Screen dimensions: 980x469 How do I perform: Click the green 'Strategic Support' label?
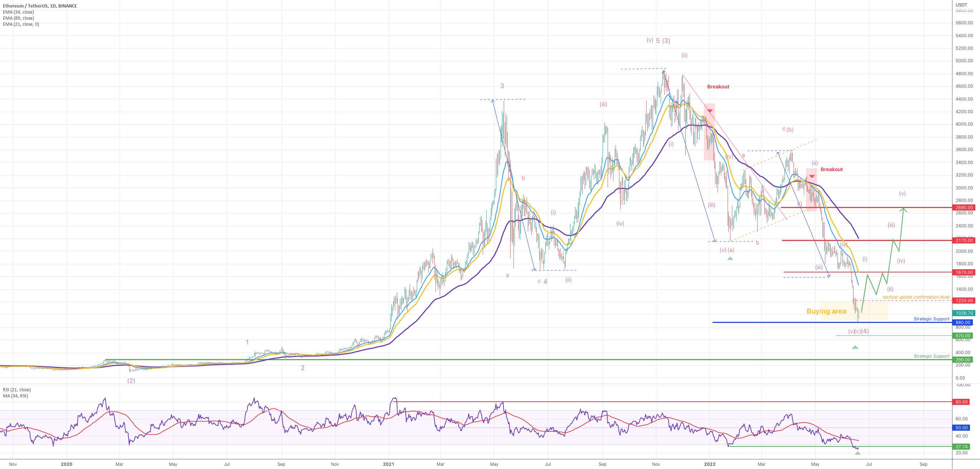pos(931,356)
